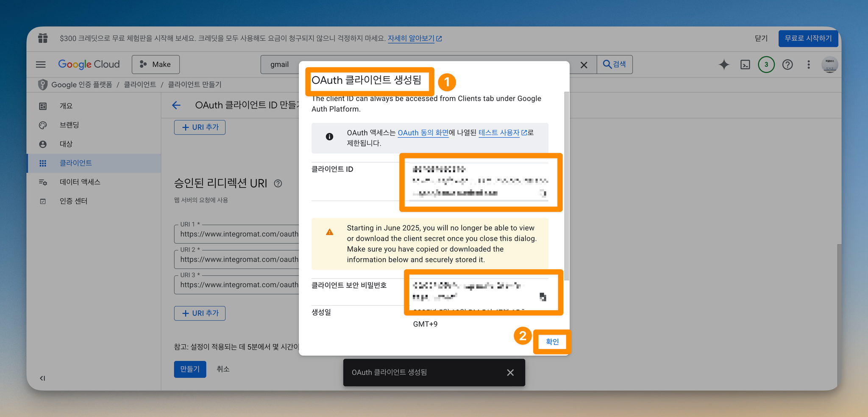Click the upper URI 추가 button
868x417 pixels.
click(x=200, y=127)
